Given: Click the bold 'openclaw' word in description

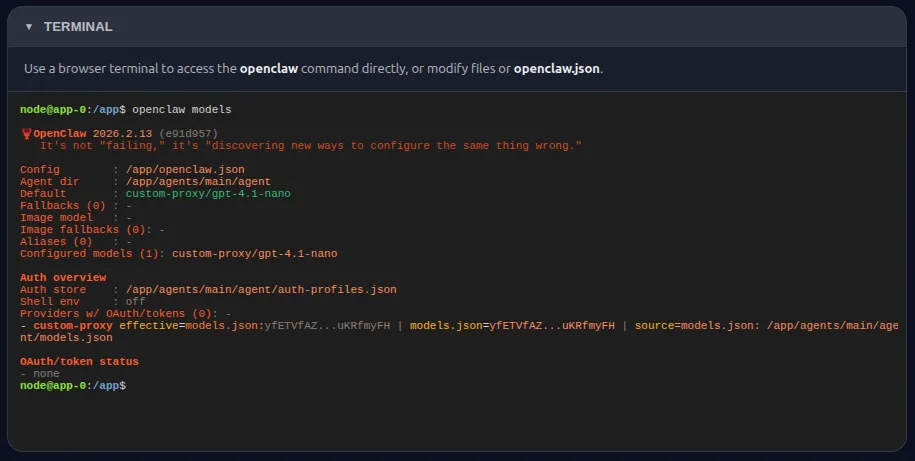Looking at the screenshot, I should click(269, 69).
